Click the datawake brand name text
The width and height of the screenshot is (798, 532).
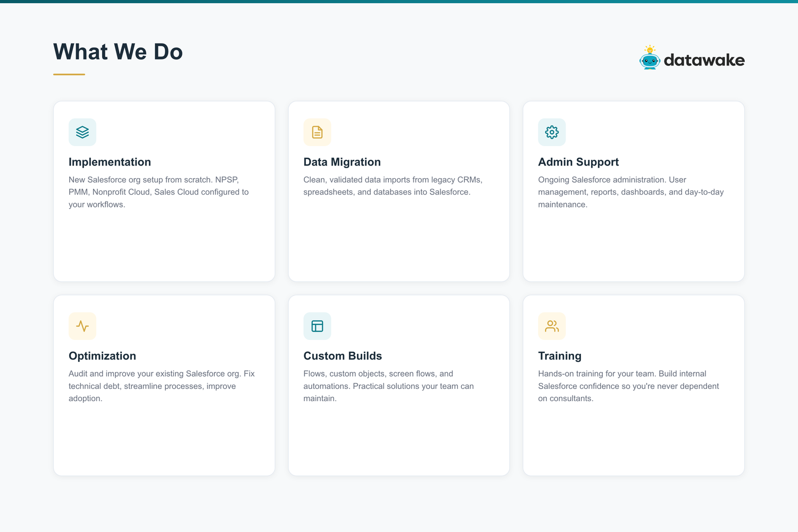pyautogui.click(x=704, y=60)
